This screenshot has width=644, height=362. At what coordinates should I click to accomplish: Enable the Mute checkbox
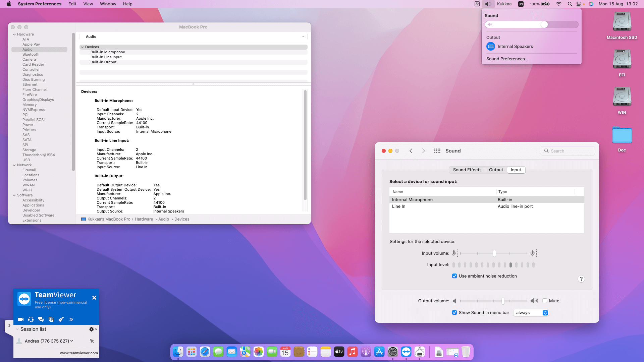(545, 301)
